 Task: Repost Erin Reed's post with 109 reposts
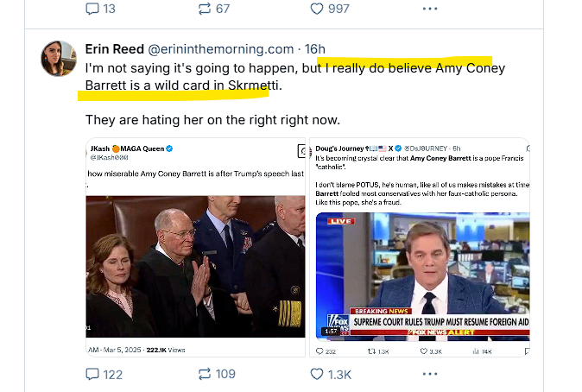[x=206, y=375]
